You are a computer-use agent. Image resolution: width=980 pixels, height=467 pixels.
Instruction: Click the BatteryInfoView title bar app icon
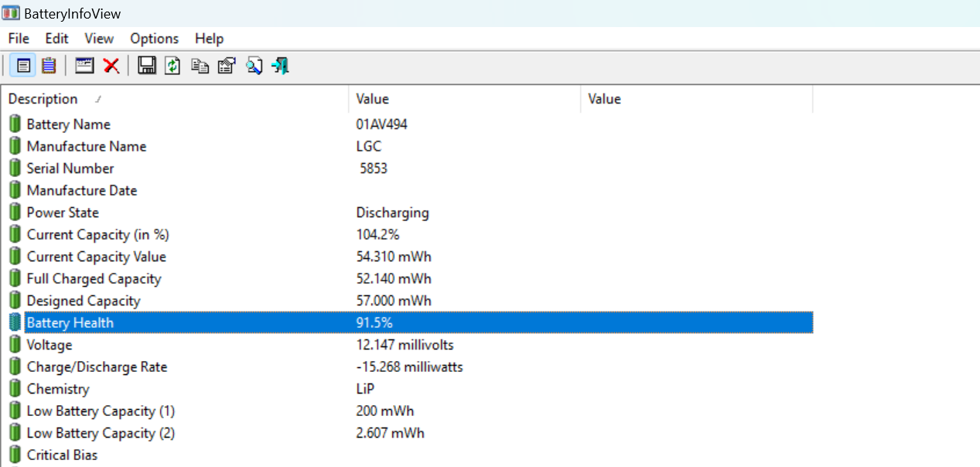[x=12, y=13]
